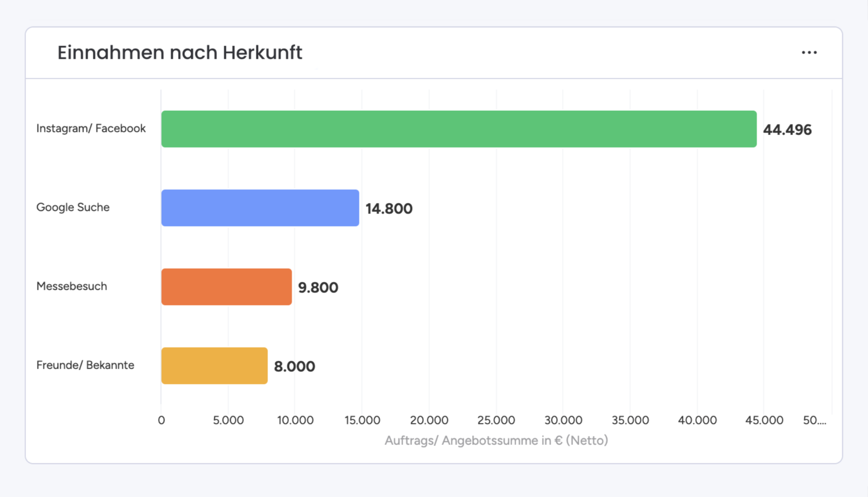Click the x-axis label Auftrags/ Angebotssumme
Screen dimensions: 868x497
coord(496,441)
